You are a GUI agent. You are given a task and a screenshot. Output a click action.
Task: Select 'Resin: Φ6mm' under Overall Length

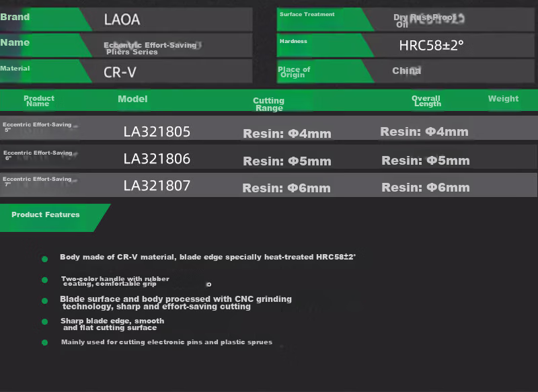click(426, 187)
